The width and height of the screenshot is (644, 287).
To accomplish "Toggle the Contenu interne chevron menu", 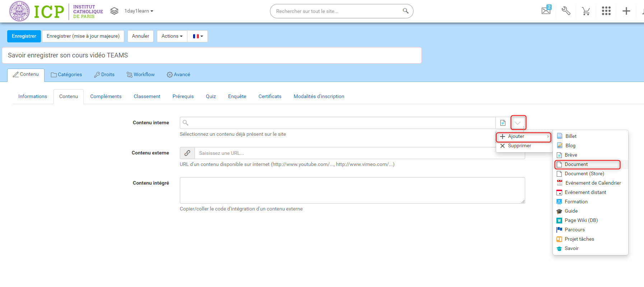I will 518,123.
